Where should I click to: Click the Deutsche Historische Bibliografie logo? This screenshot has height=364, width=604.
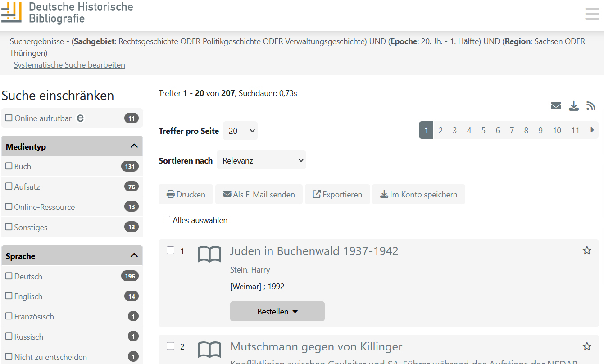tap(68, 12)
